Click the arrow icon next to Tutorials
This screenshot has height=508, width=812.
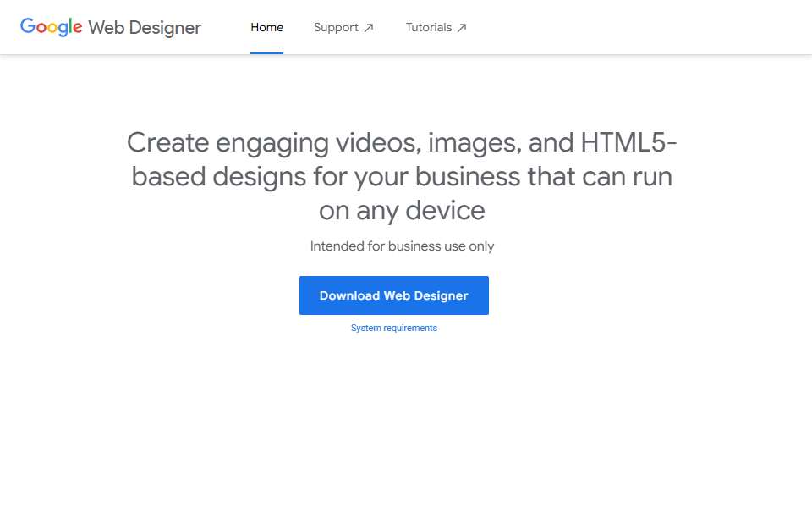(x=462, y=28)
